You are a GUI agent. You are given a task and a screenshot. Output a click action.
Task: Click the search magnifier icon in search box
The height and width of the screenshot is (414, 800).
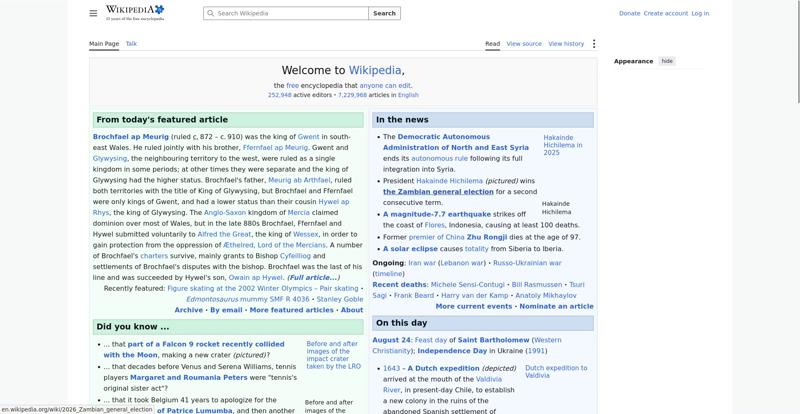point(210,13)
